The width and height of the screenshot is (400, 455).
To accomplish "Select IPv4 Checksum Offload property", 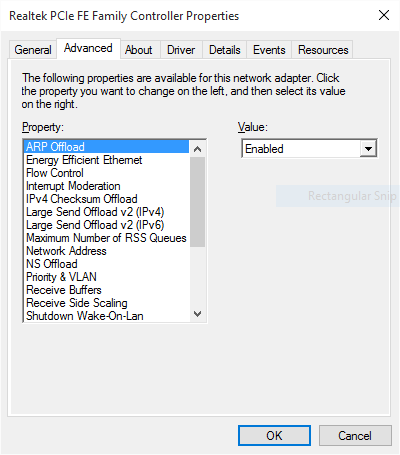I will point(107,199).
